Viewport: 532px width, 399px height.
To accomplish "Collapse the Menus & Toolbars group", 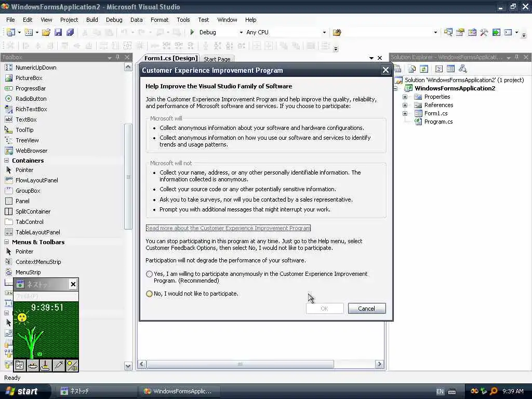I will 6,242.
